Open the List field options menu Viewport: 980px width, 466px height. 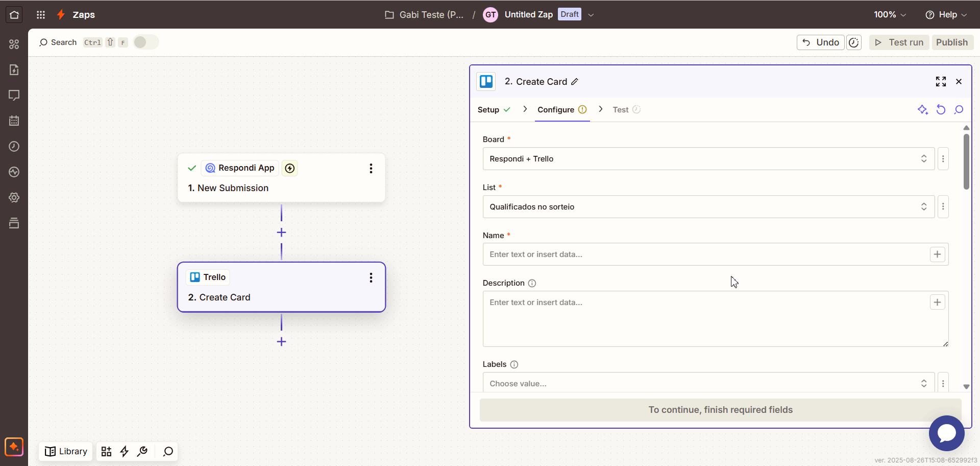[943, 207]
